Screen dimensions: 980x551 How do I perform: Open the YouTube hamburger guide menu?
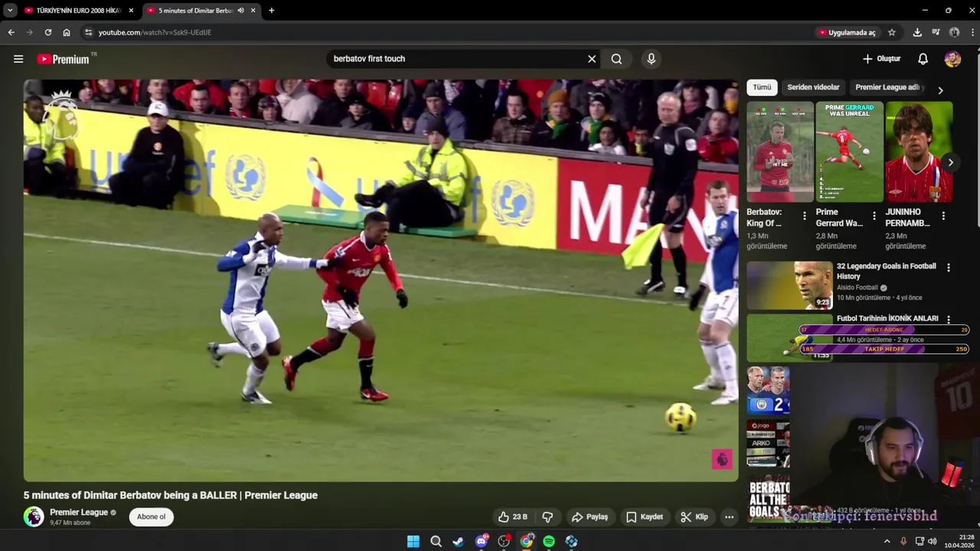pos(18,59)
